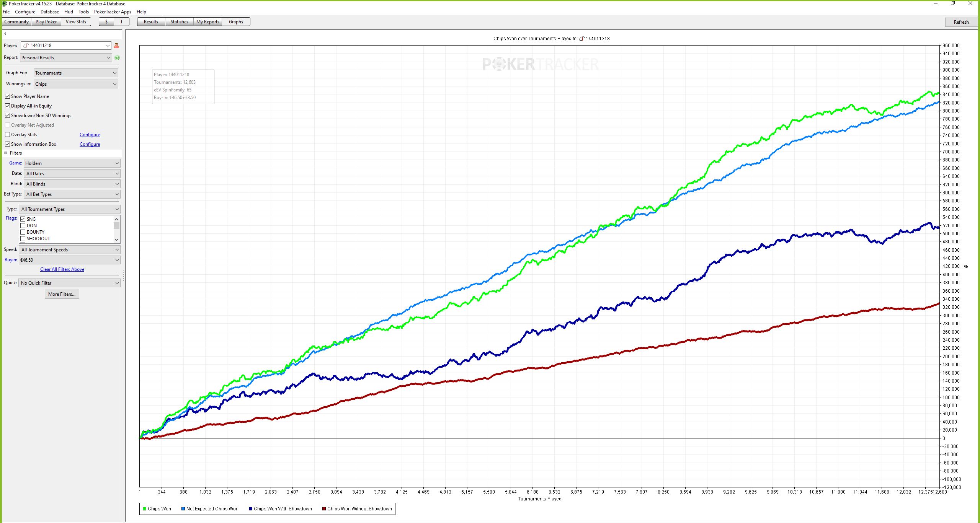Screen dimensions: 980x523
Task: Click the chart information box
Action: [x=183, y=86]
